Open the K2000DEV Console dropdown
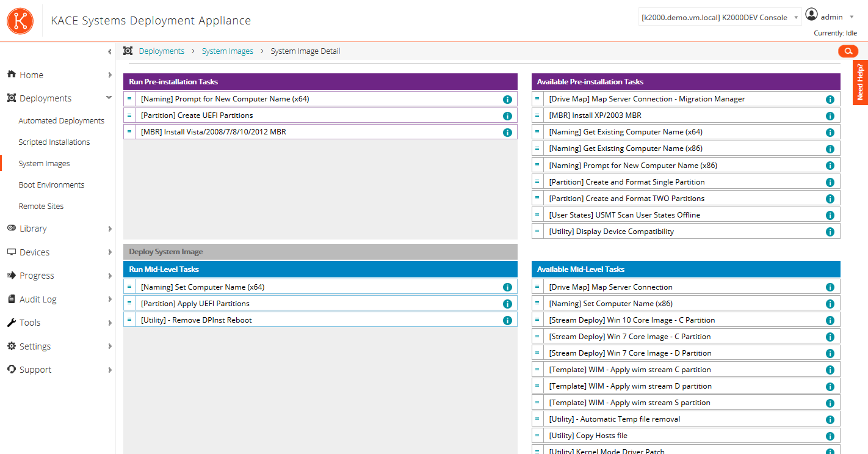The height and width of the screenshot is (454, 868). tap(720, 18)
